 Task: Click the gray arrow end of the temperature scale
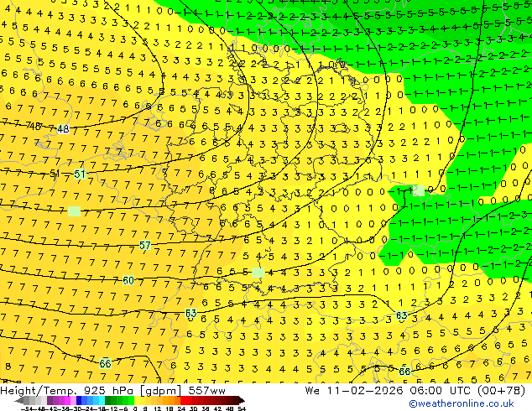click(x=19, y=401)
